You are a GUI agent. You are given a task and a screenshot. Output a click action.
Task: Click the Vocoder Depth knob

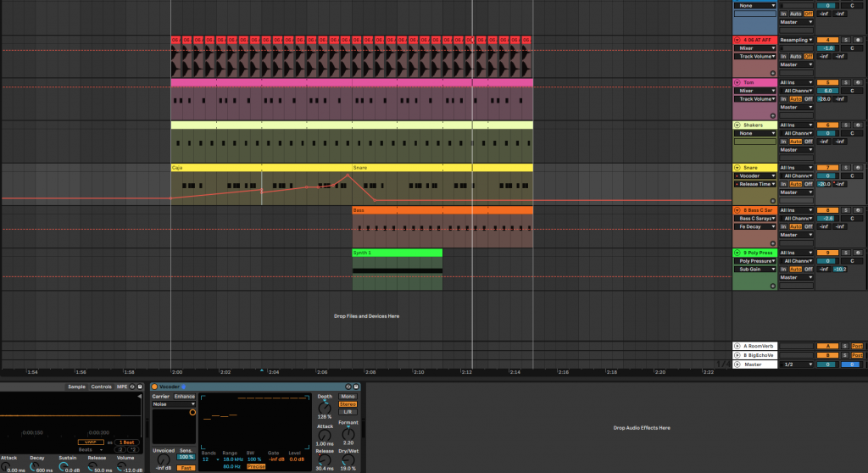(x=325, y=409)
